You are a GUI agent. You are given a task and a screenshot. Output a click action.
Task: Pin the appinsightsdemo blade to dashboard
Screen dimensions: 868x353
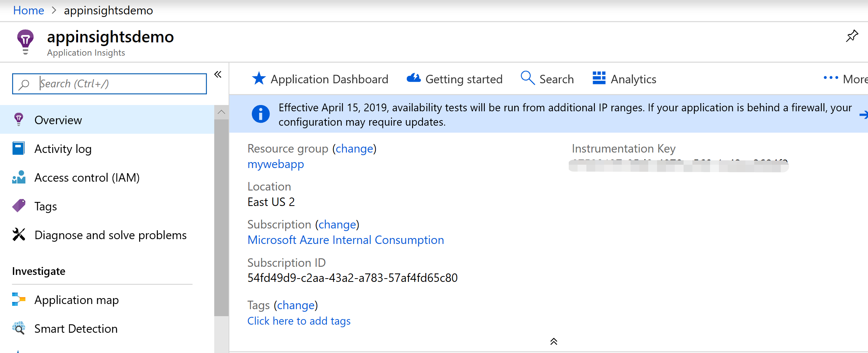pos(852,36)
